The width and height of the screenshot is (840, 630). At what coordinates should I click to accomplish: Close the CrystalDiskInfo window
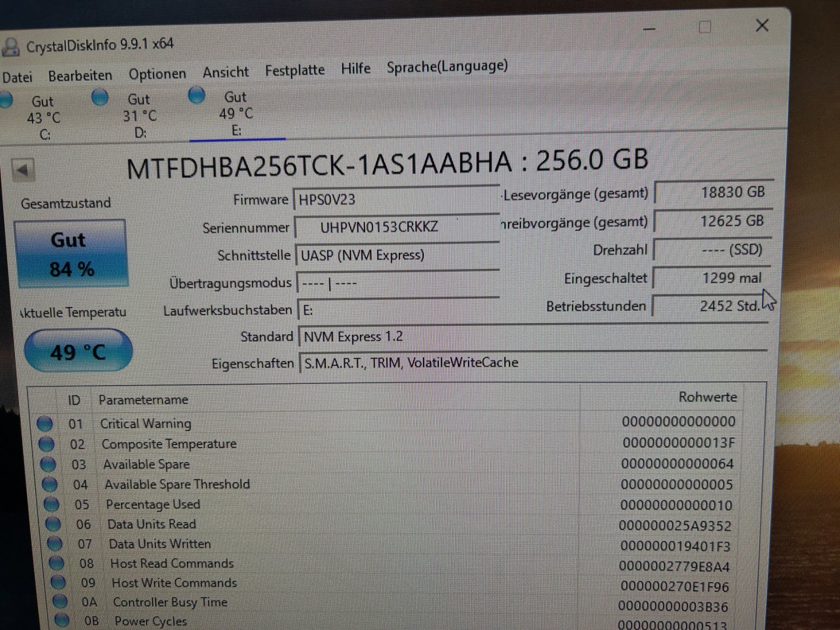tap(762, 25)
